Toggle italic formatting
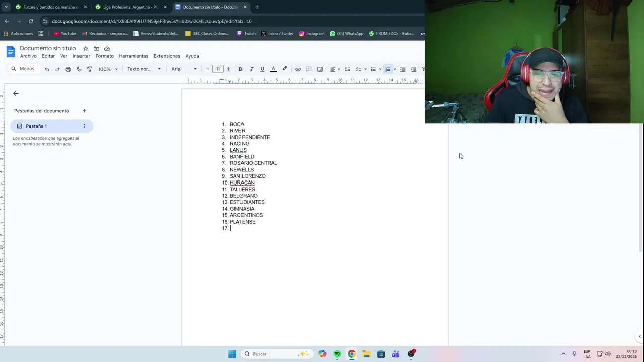 (x=251, y=69)
